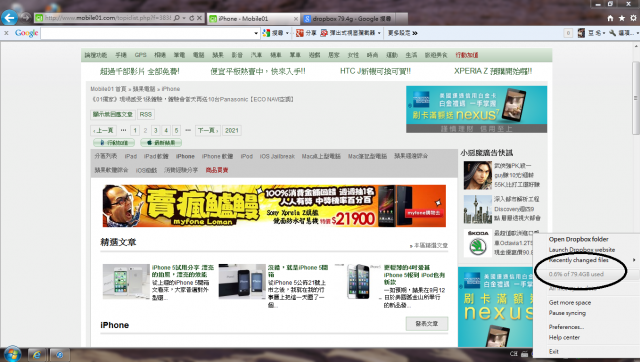This screenshot has height=362, width=640.
Task: Select Open Dropbox folder in the menu
Action: (x=578, y=239)
